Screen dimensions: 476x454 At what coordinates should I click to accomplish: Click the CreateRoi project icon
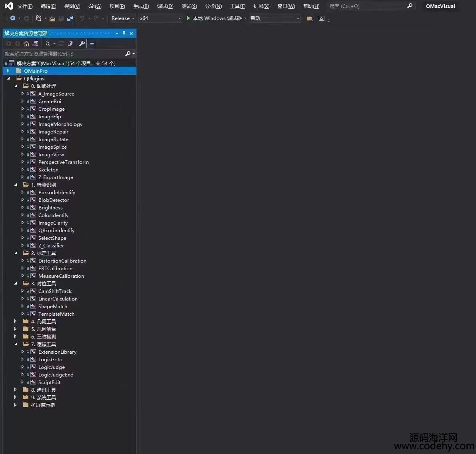[33, 101]
